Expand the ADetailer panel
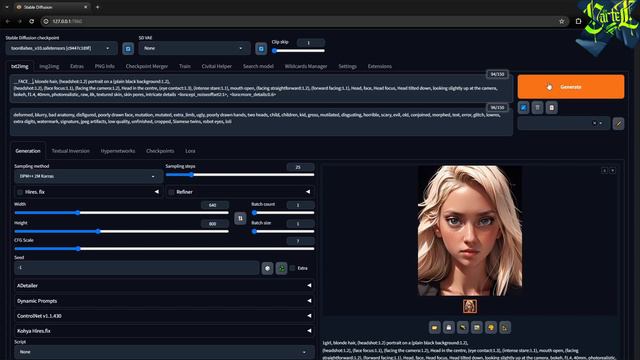640x360 pixels. point(164,286)
